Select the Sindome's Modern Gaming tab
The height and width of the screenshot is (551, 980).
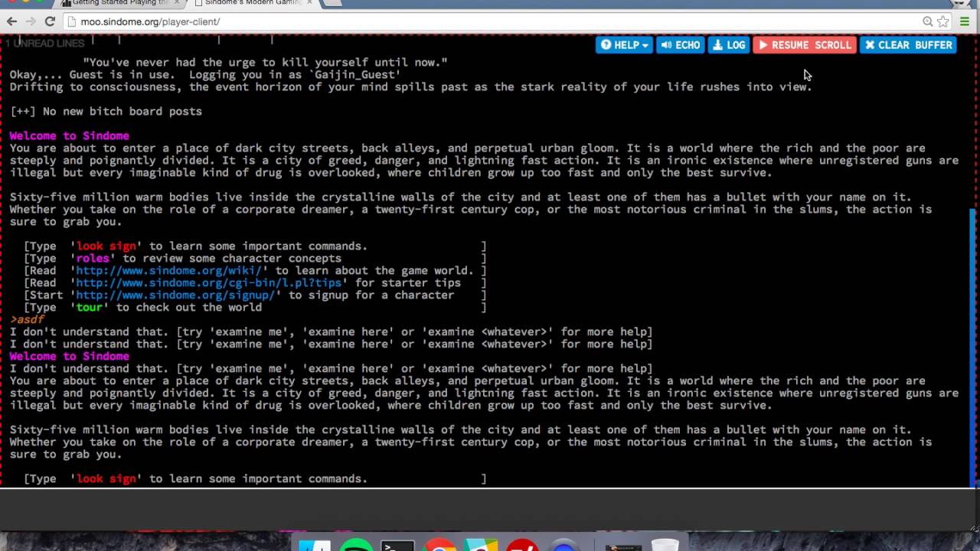click(249, 3)
